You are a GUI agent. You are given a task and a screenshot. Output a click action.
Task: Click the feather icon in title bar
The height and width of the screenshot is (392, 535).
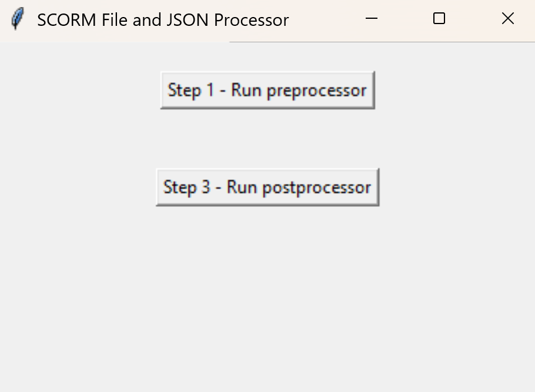[18, 19]
